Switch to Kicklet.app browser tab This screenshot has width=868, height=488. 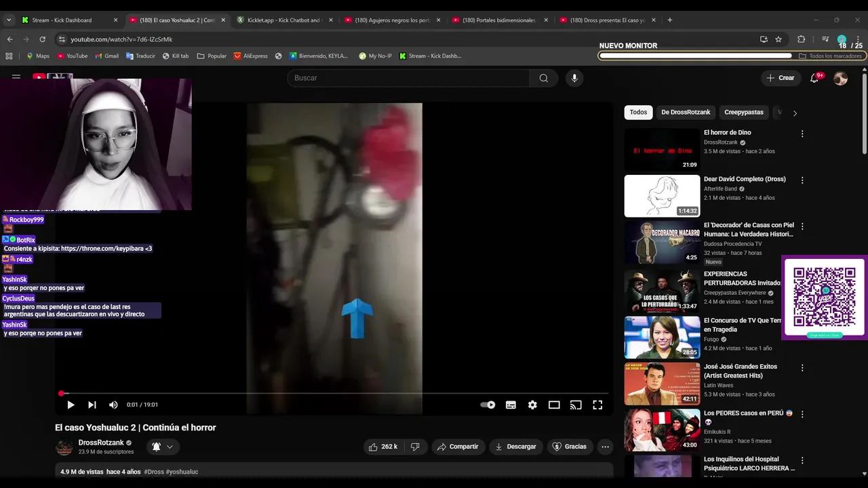coord(285,20)
